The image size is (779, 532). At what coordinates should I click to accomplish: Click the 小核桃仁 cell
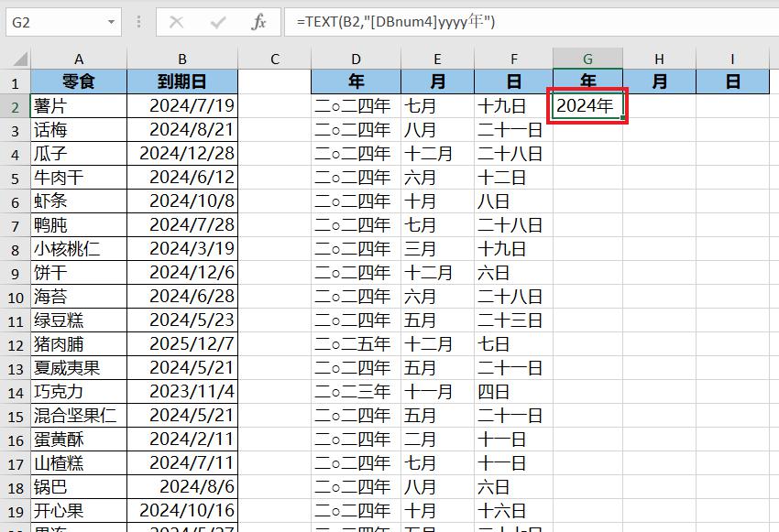tap(79, 249)
